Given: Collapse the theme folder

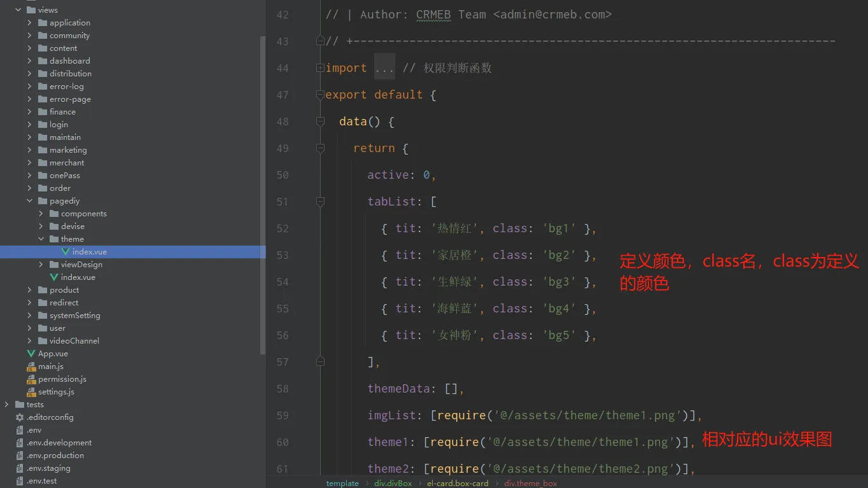Looking at the screenshot, I should click(41, 239).
